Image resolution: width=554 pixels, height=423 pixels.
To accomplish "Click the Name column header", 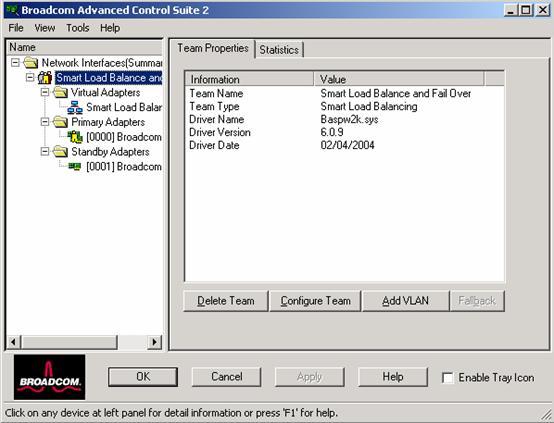I will tap(84, 47).
